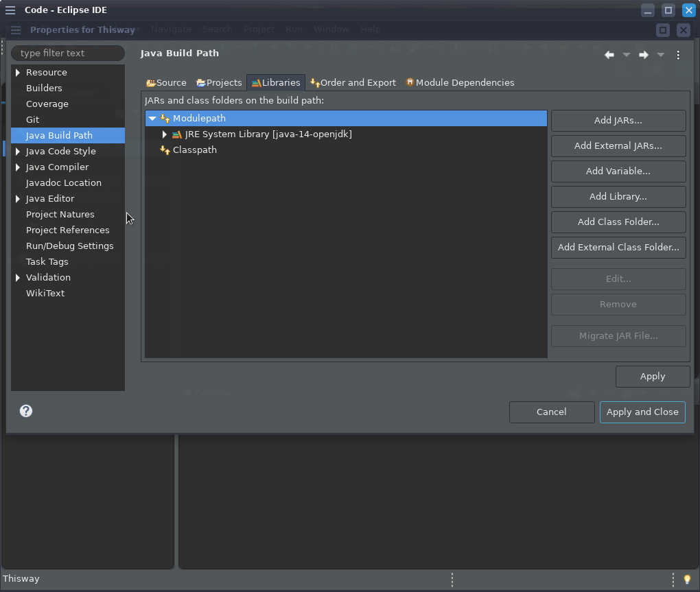The height and width of the screenshot is (592, 700).
Task: Click Add Library... button
Action: [x=618, y=197]
